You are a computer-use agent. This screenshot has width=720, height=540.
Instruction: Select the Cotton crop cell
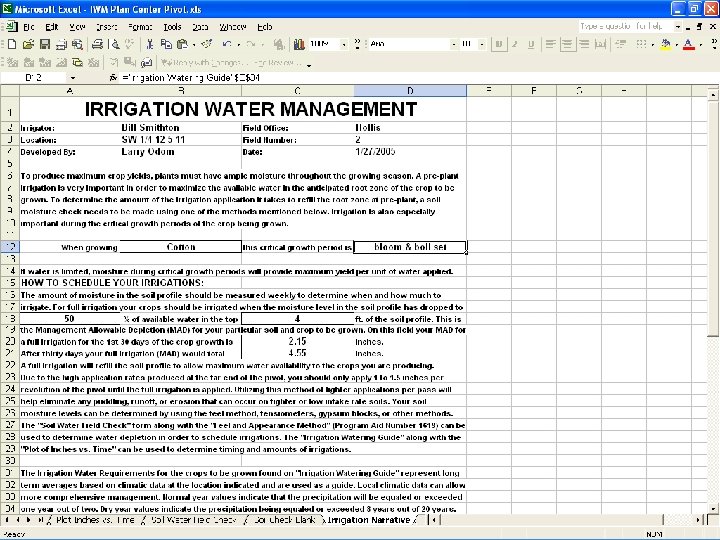[181, 247]
